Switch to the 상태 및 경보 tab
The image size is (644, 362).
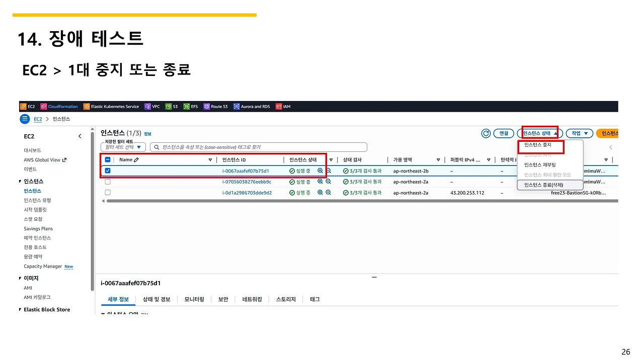156,299
